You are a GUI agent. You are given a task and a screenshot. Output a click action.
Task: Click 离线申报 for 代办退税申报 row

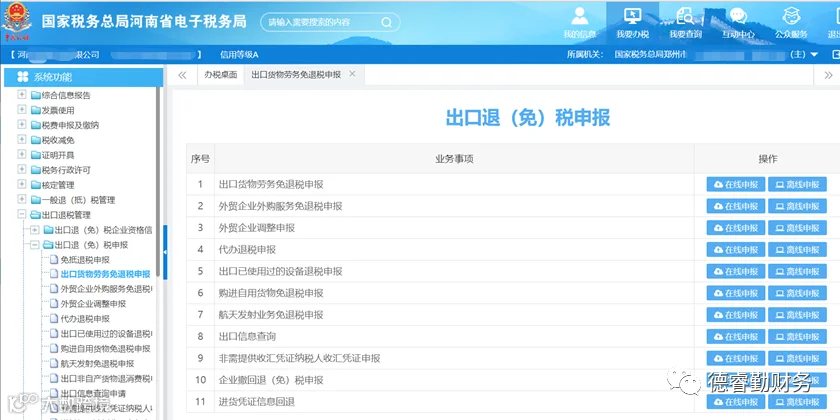pyautogui.click(x=797, y=250)
